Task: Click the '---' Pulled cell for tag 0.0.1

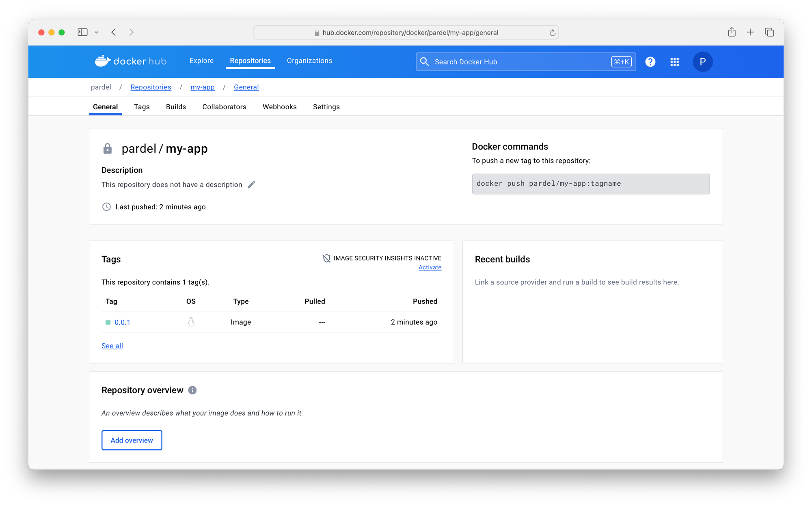Action: pos(322,322)
